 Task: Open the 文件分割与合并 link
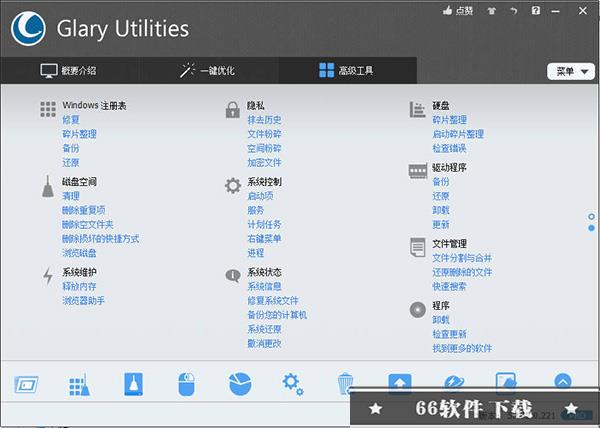tap(462, 258)
